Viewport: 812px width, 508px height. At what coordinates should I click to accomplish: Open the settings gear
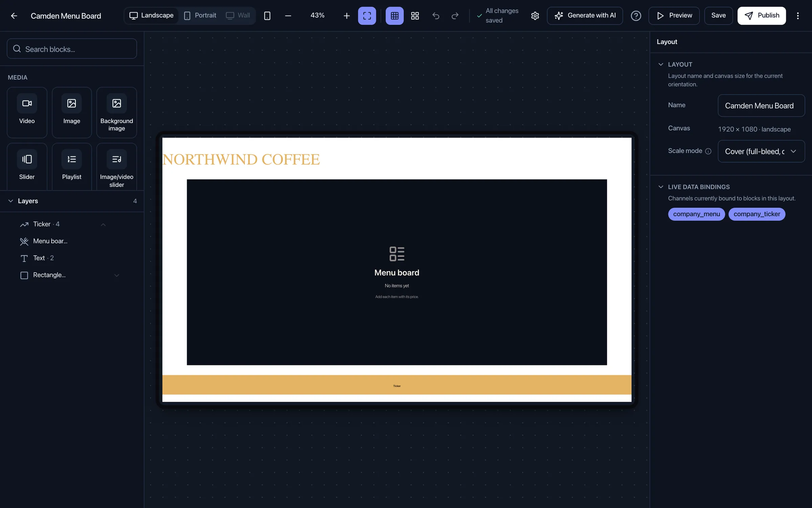coord(535,16)
